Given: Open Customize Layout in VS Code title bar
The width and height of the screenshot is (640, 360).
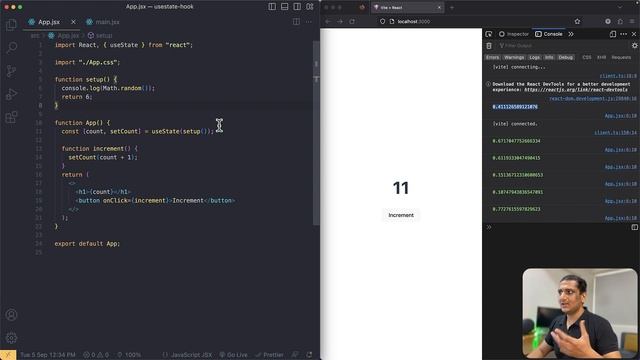Looking at the screenshot, I should coord(310,7).
